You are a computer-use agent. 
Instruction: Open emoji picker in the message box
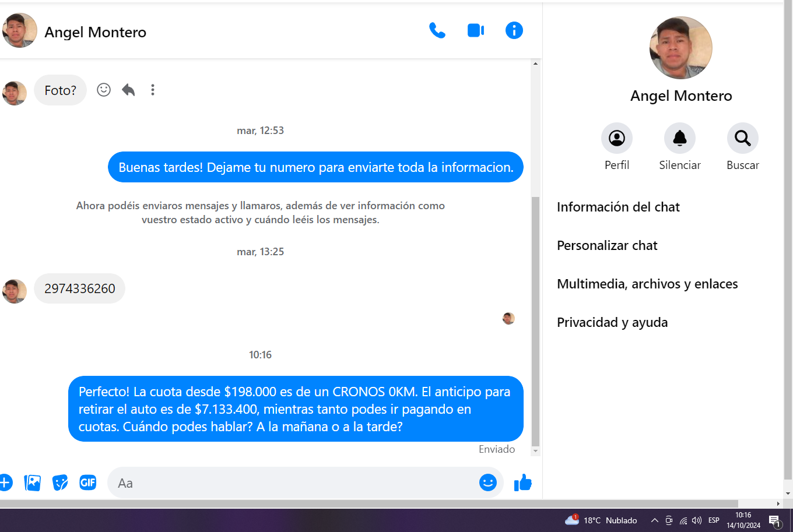point(487,482)
